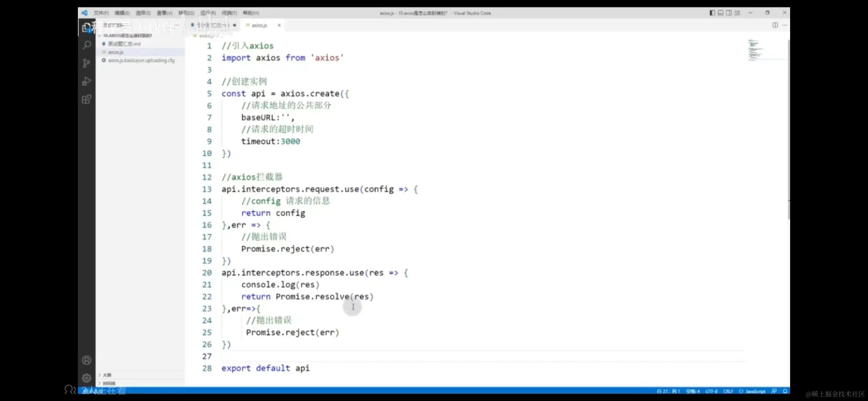Click the editor vertical scrollbar

click(789, 130)
